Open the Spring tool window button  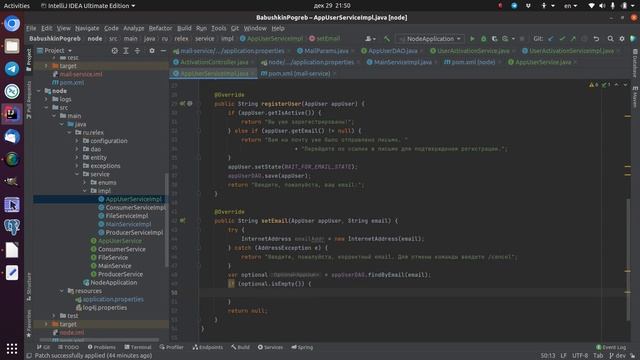[302, 347]
